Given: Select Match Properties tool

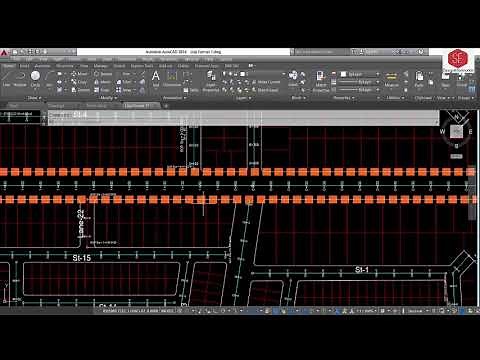Looking at the screenshot, I should 321,82.
